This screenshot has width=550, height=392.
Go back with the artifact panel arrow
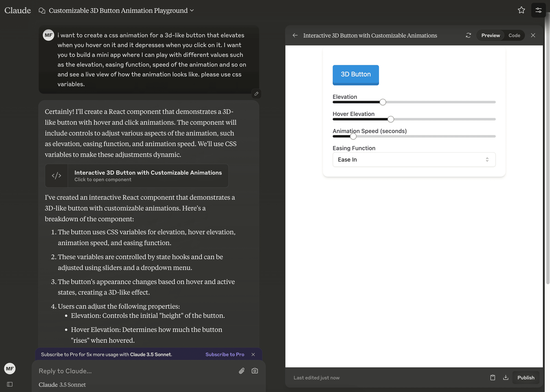(x=295, y=36)
